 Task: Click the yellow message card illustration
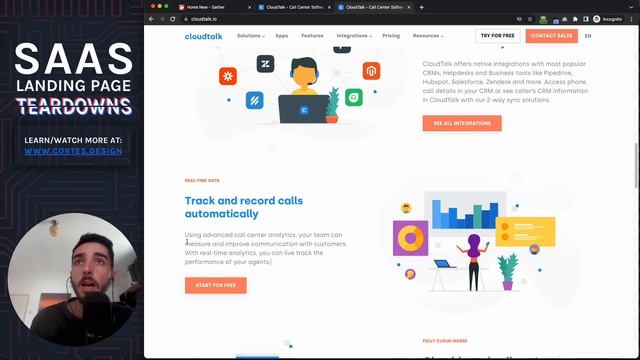[526, 232]
